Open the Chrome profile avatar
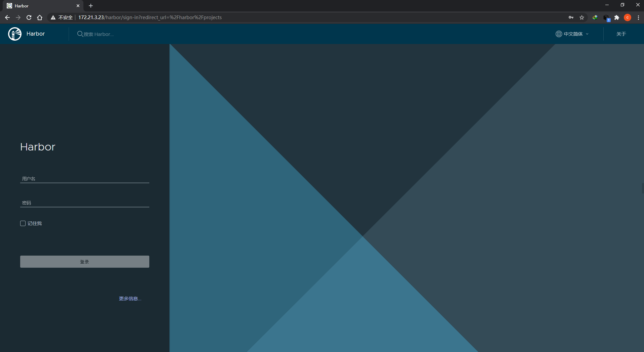 pos(628,17)
